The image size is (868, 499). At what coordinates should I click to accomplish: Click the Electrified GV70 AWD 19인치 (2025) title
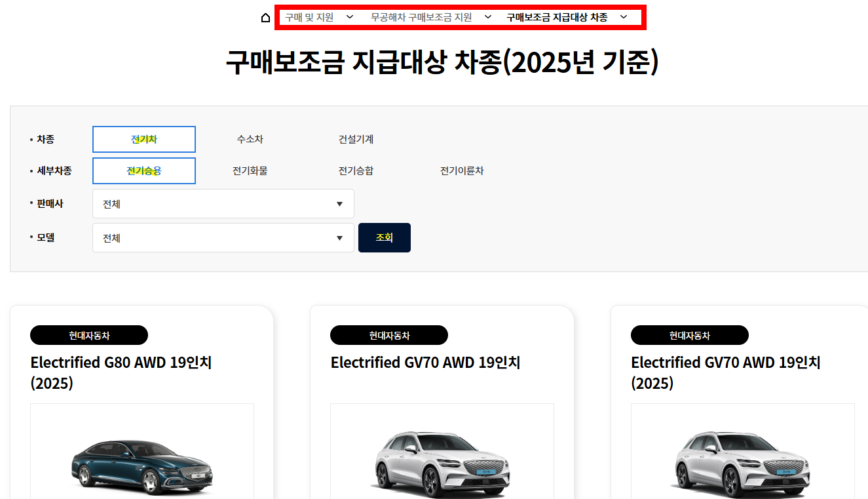click(726, 372)
